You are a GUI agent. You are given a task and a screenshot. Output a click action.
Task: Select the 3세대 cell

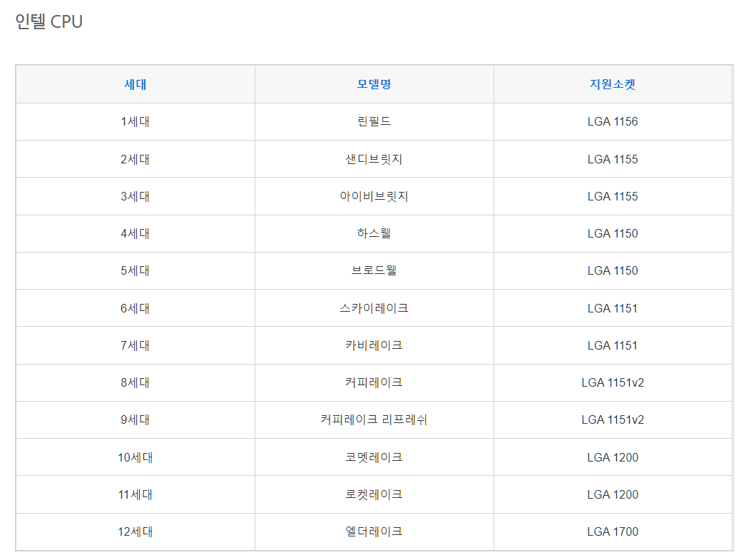[135, 196]
